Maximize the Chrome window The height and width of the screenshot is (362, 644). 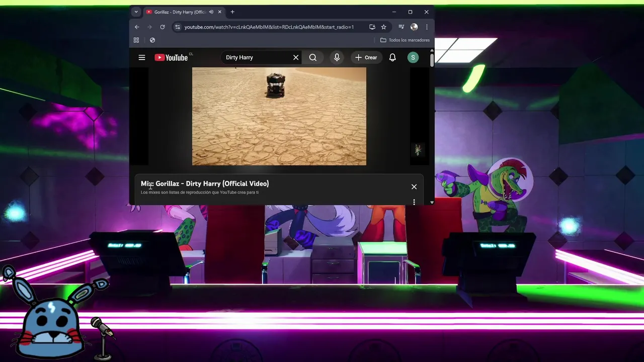tap(410, 12)
